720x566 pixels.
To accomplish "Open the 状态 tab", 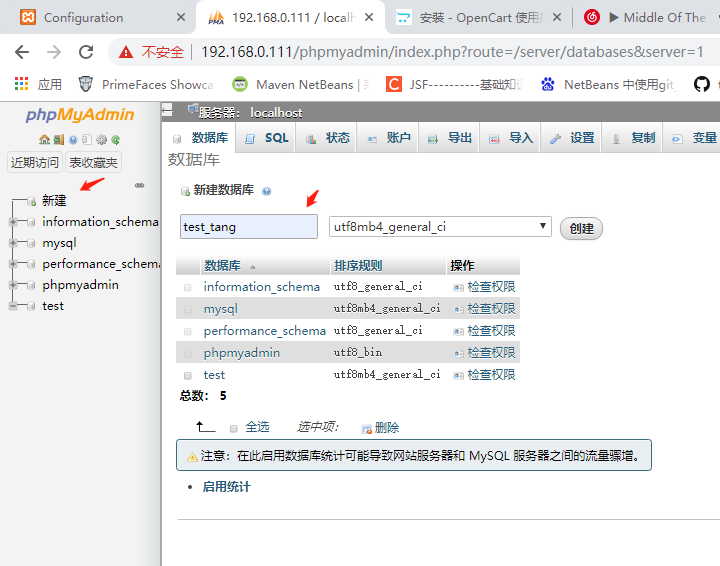I will (327, 138).
